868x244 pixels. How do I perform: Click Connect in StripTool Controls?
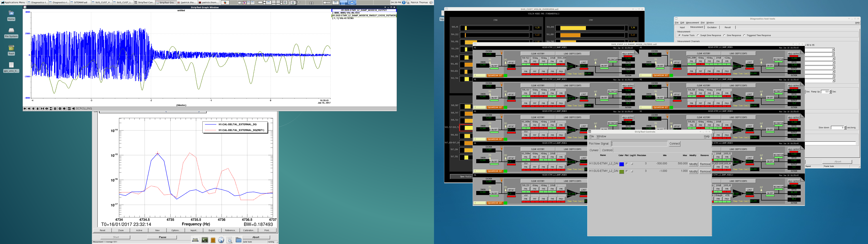(675, 144)
